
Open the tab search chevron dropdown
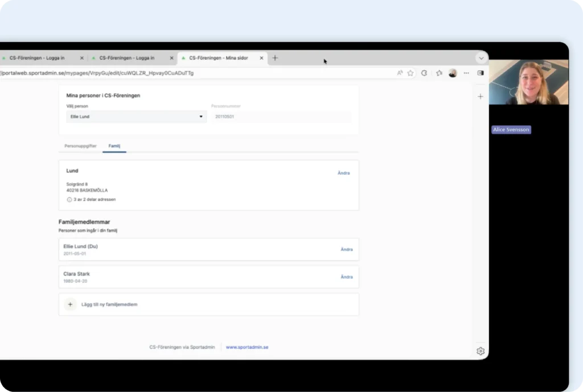point(481,58)
